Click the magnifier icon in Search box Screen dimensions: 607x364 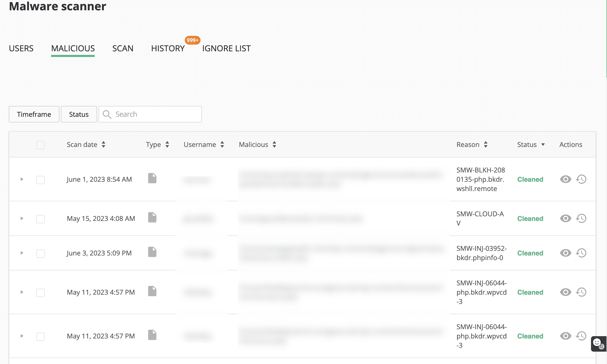[107, 114]
